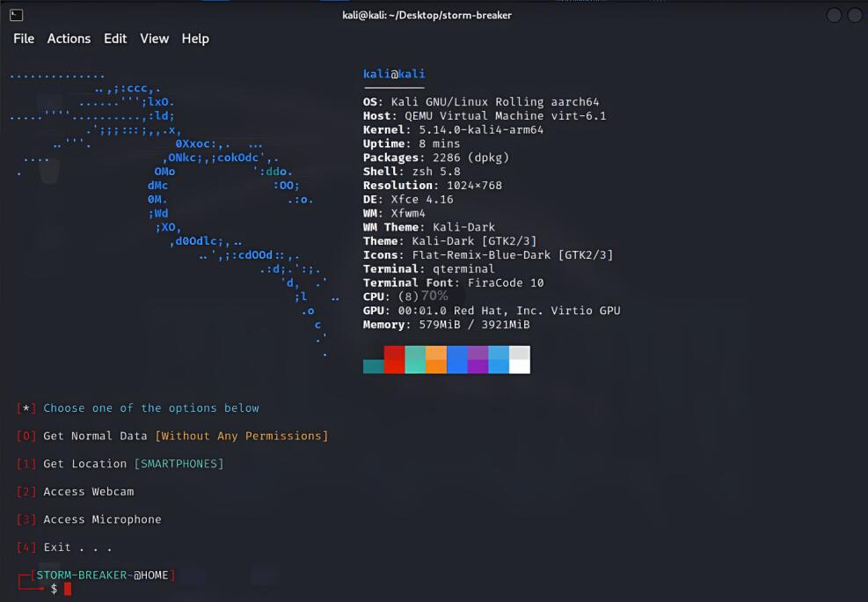This screenshot has width=868, height=602.
Task: Click option [1] Get Location
Action: [x=120, y=464]
